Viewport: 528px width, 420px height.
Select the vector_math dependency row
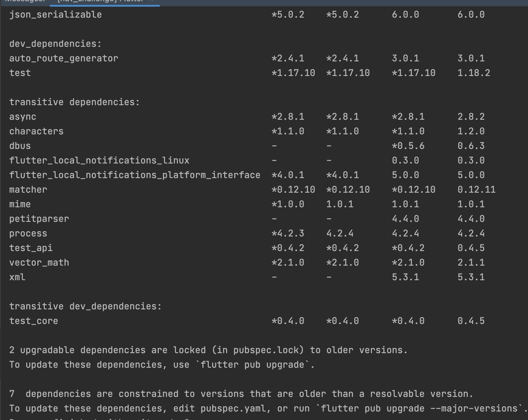click(39, 262)
